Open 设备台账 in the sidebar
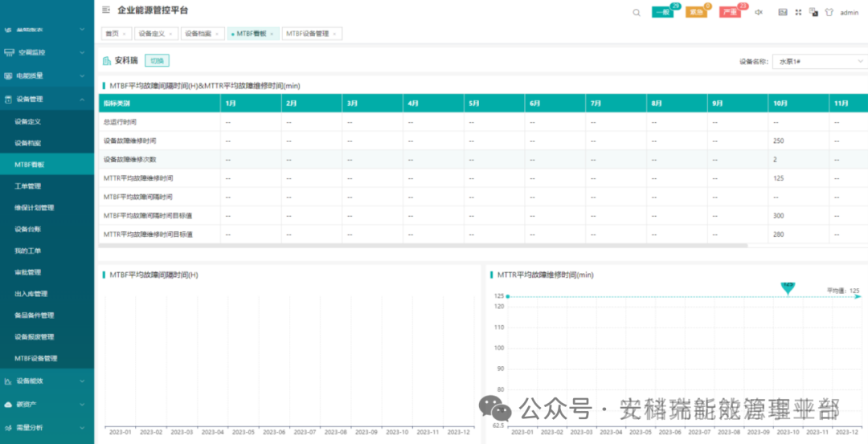The image size is (868, 444). pyautogui.click(x=47, y=229)
